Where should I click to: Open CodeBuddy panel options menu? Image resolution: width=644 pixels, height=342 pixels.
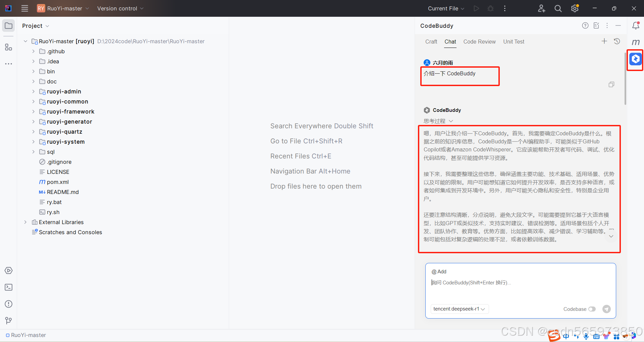pyautogui.click(x=607, y=25)
